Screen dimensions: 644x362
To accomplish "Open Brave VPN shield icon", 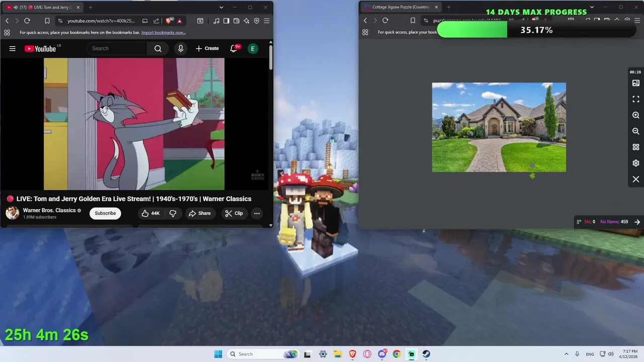I will [x=257, y=21].
